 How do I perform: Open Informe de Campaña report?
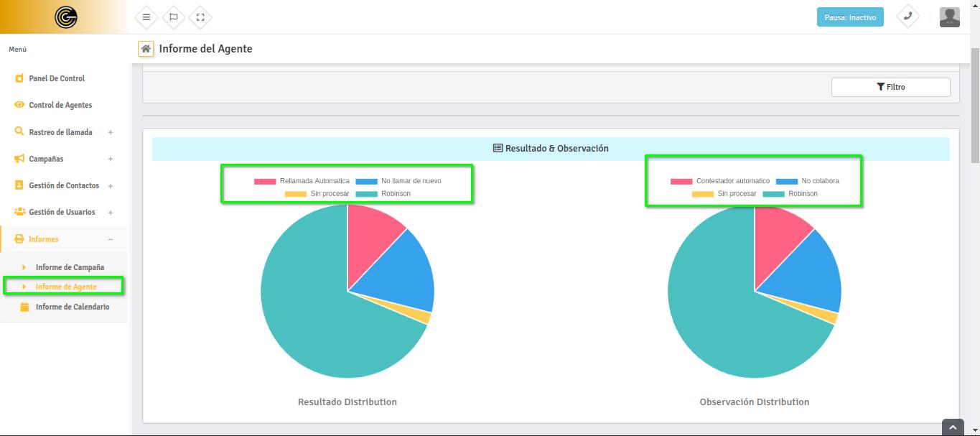[70, 267]
